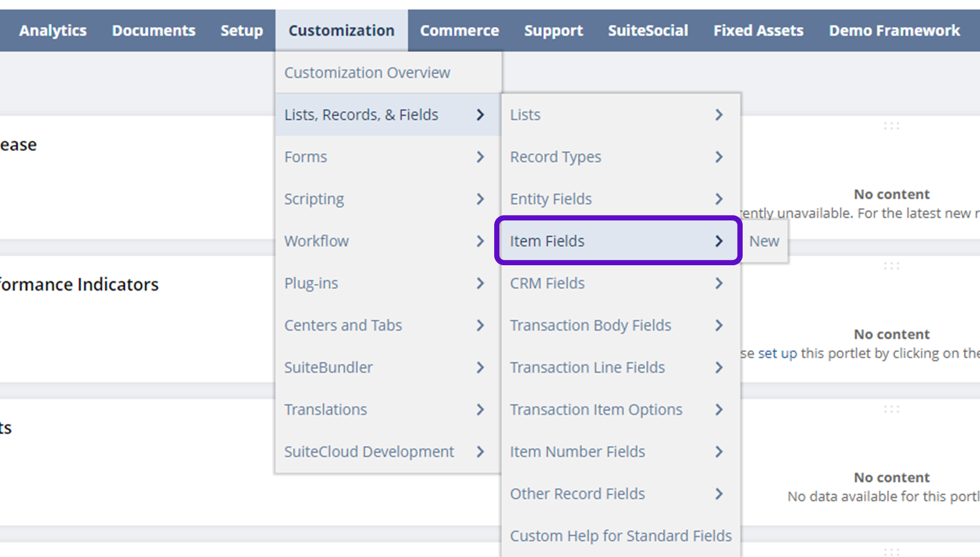Click New under Item Fields
The image size is (980, 557).
(x=764, y=241)
